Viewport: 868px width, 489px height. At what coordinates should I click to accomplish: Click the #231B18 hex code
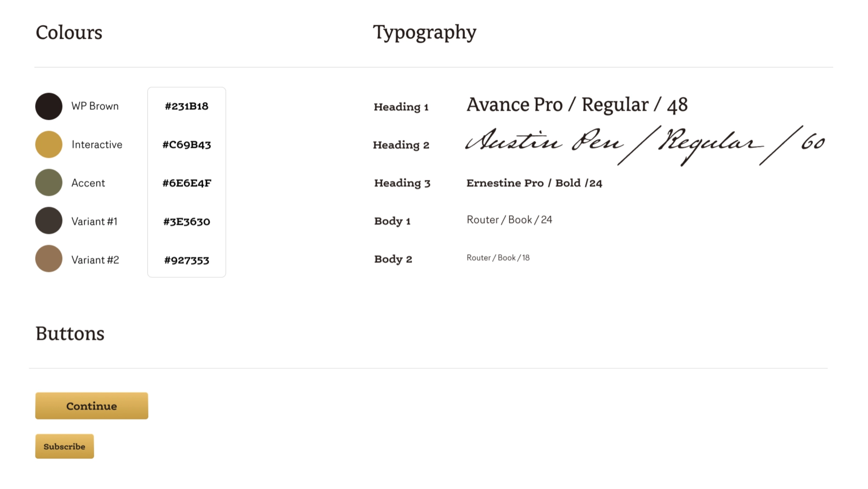187,106
